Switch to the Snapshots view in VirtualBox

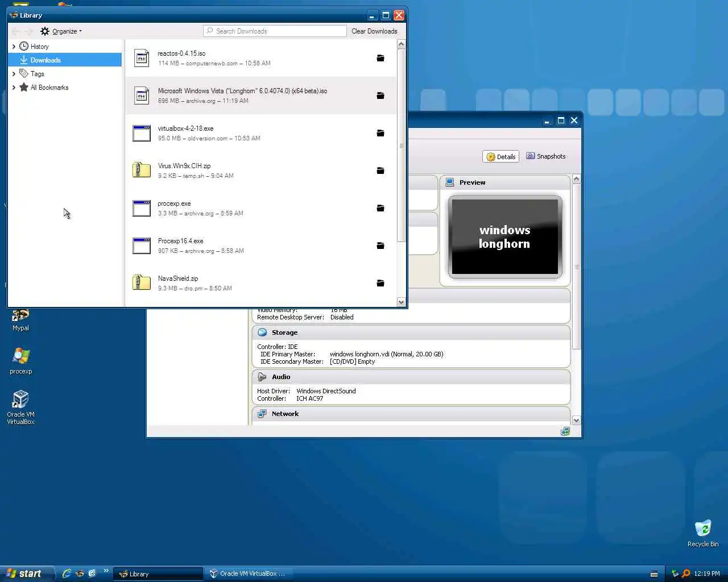545,156
